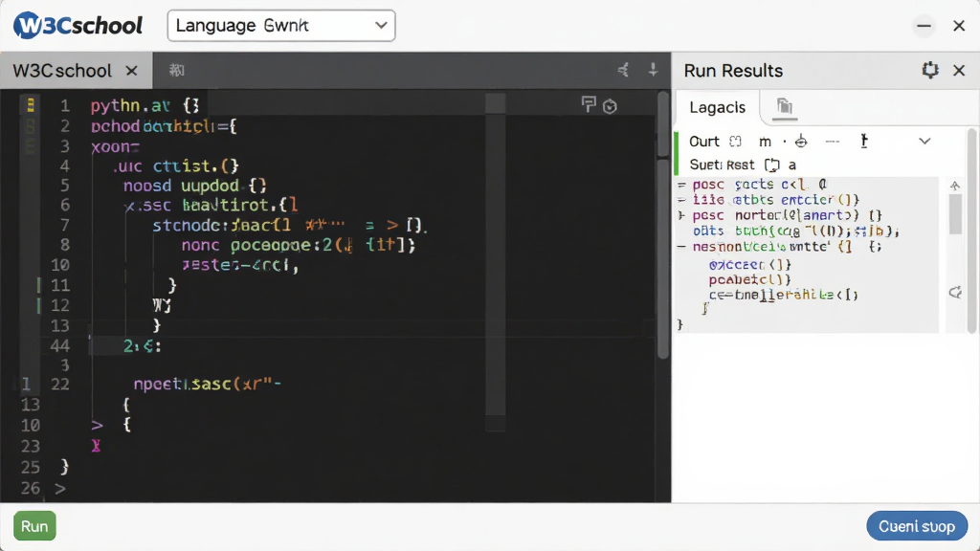Click the paint roller icon above the code editor
Screen dimensions: 980x551
(x=589, y=104)
